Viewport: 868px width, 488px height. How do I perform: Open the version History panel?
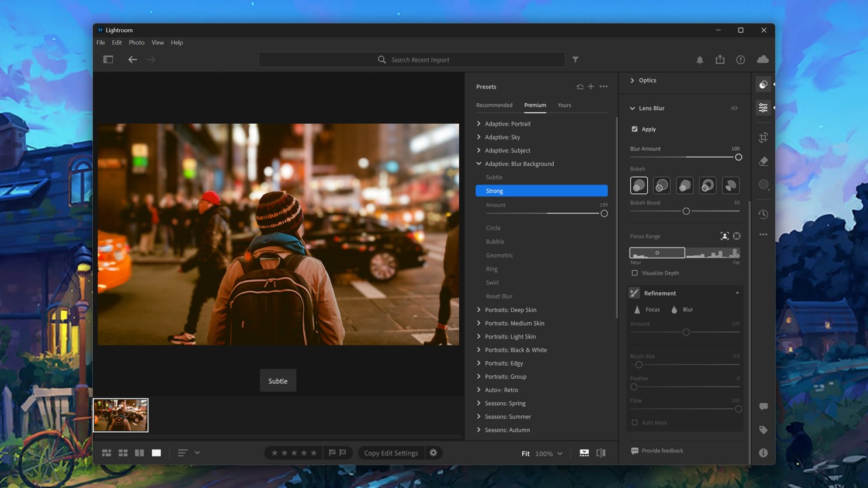click(x=763, y=214)
